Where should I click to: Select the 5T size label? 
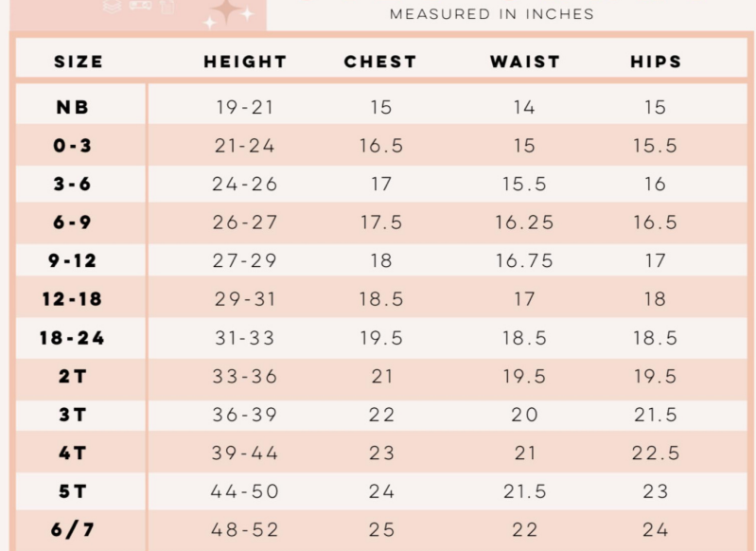pyautogui.click(x=72, y=491)
